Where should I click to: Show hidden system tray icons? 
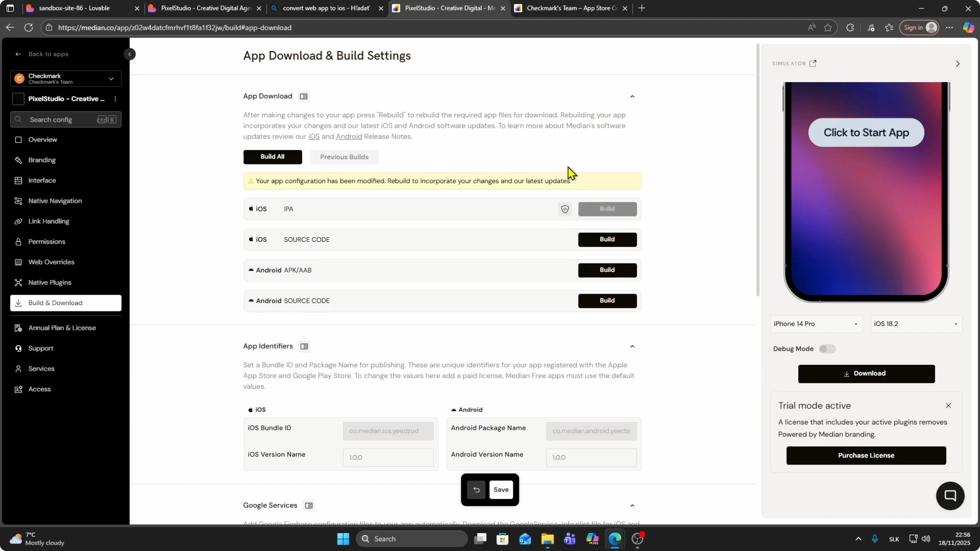pos(858,539)
